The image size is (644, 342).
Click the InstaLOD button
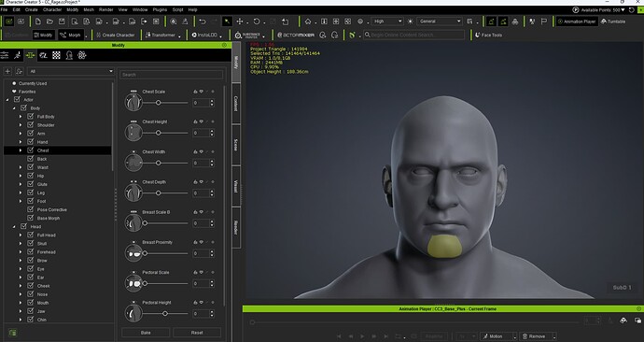tap(204, 36)
